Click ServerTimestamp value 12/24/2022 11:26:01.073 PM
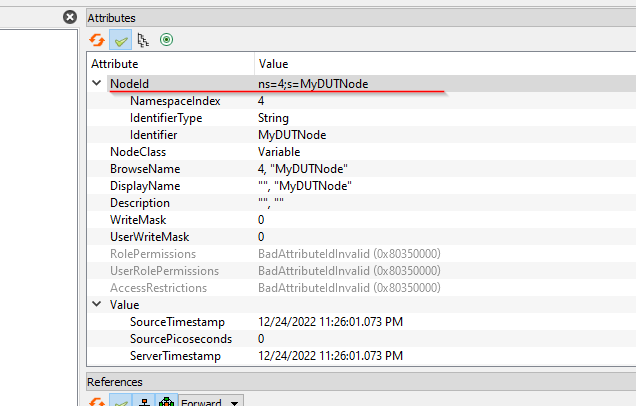The width and height of the screenshot is (636, 406). [x=331, y=356]
